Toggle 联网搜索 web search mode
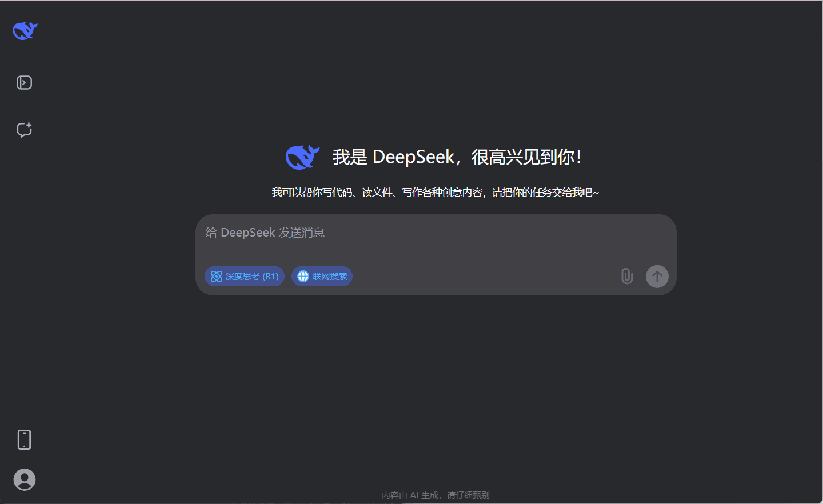The width and height of the screenshot is (823, 504). tap(322, 276)
